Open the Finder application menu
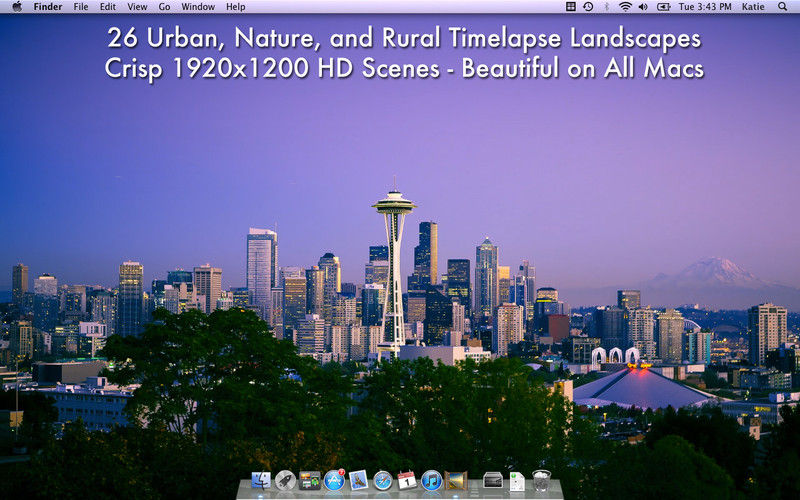The image size is (800, 500). (48, 7)
